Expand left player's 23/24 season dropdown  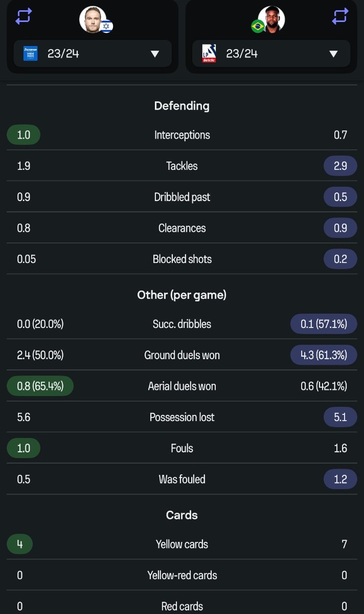(93, 53)
